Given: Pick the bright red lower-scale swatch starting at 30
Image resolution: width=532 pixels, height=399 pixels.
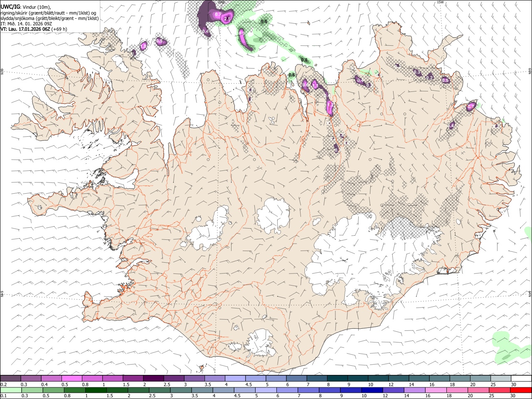Looking at the screenshot, I should click(x=520, y=390).
